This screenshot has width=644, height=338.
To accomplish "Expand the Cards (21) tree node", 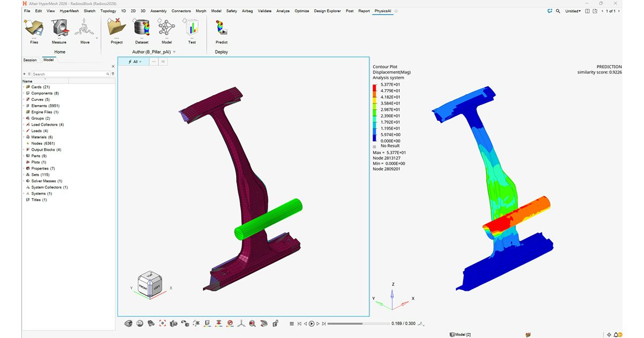I will pyautogui.click(x=24, y=87).
